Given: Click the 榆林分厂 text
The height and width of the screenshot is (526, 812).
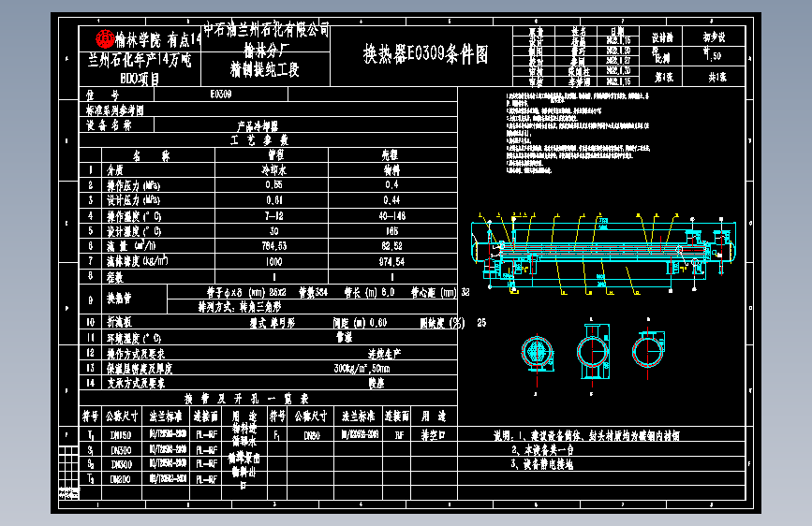Looking at the screenshot, I should click(x=267, y=51).
